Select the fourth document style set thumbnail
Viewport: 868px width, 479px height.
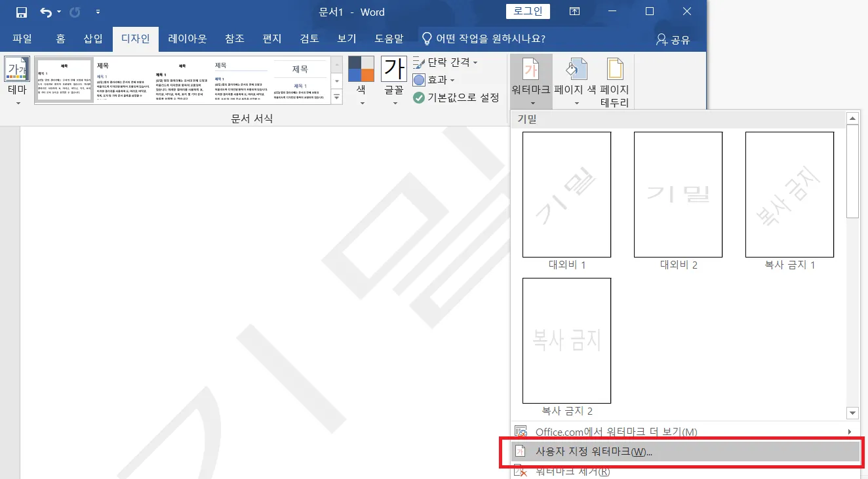[241, 80]
